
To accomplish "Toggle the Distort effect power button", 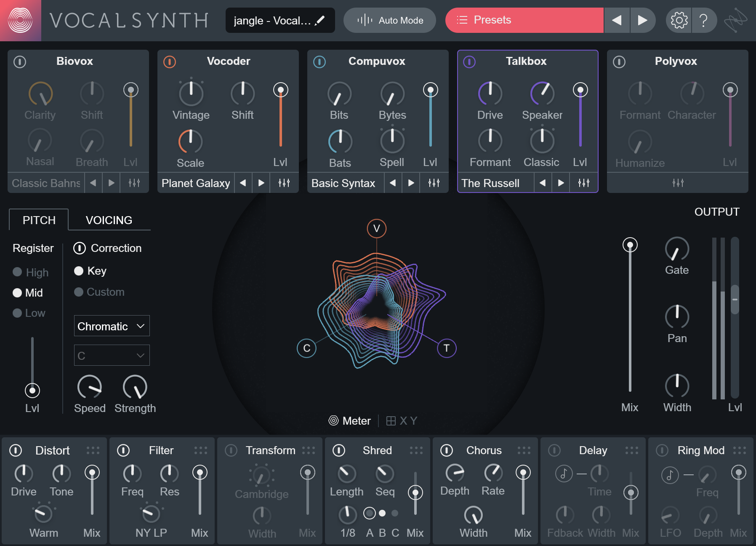I will click(16, 450).
